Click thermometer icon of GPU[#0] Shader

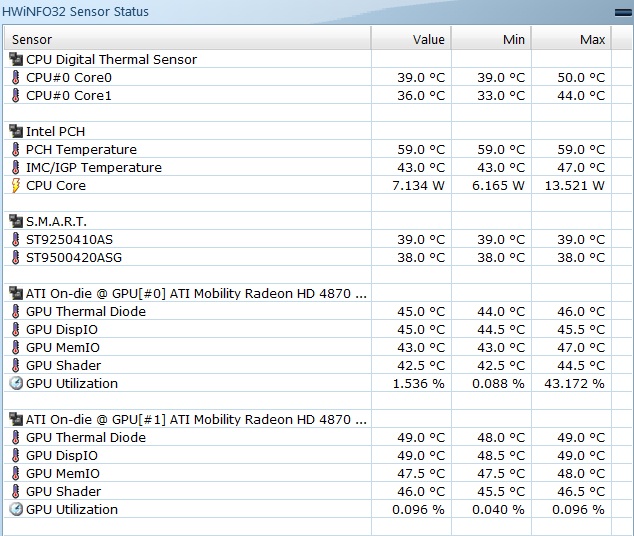click(x=15, y=365)
